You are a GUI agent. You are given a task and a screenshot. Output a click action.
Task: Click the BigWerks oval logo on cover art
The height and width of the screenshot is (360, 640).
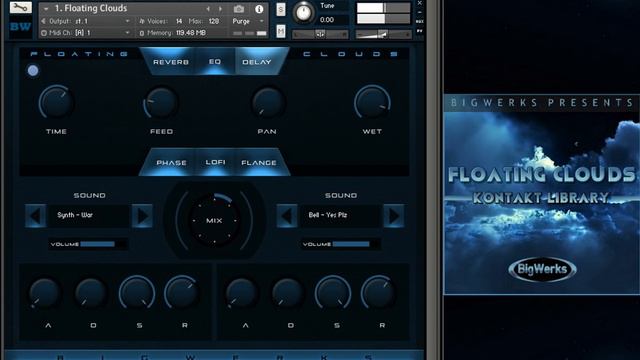[x=542, y=269]
